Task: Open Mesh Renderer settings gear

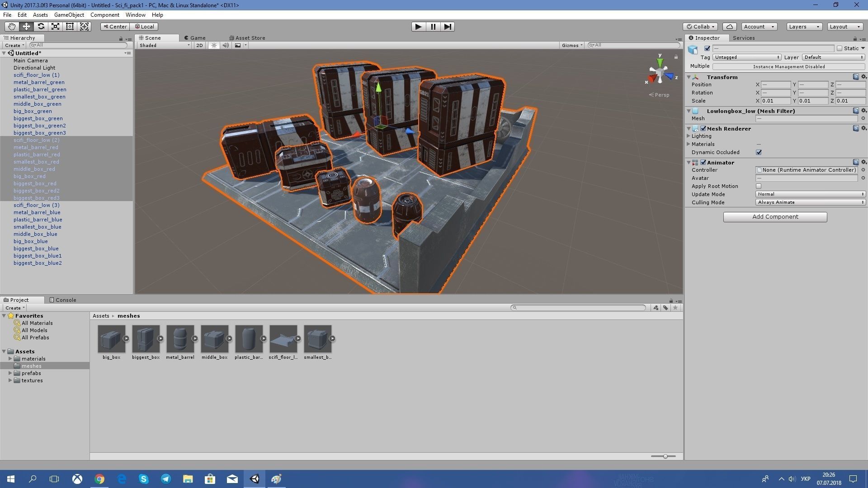Action: [x=863, y=128]
